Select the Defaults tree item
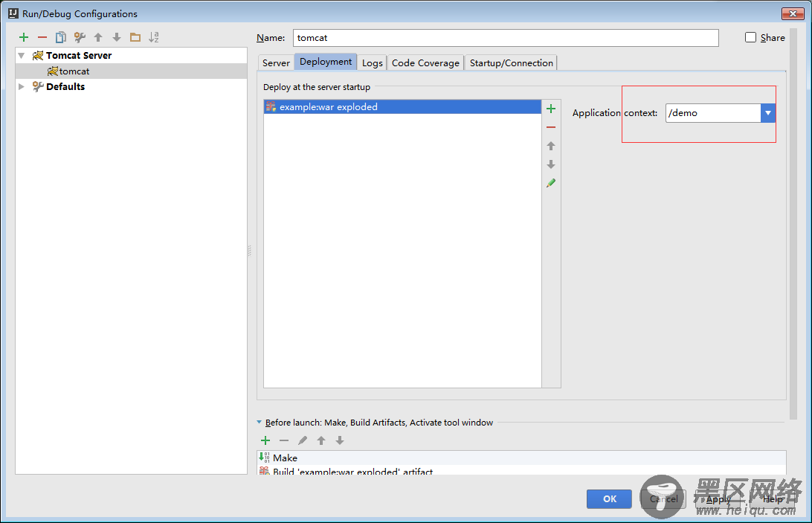The image size is (812, 523). (x=132, y=86)
